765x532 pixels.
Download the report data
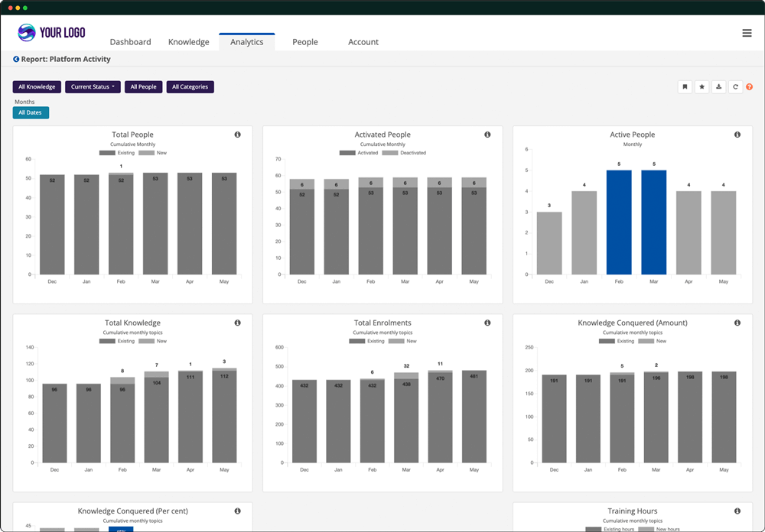[718, 86]
